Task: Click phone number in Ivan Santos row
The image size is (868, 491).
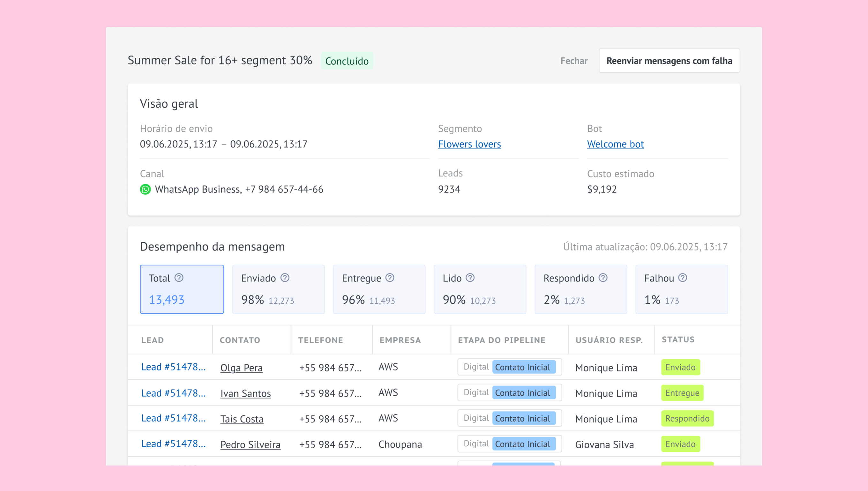Action: [330, 393]
